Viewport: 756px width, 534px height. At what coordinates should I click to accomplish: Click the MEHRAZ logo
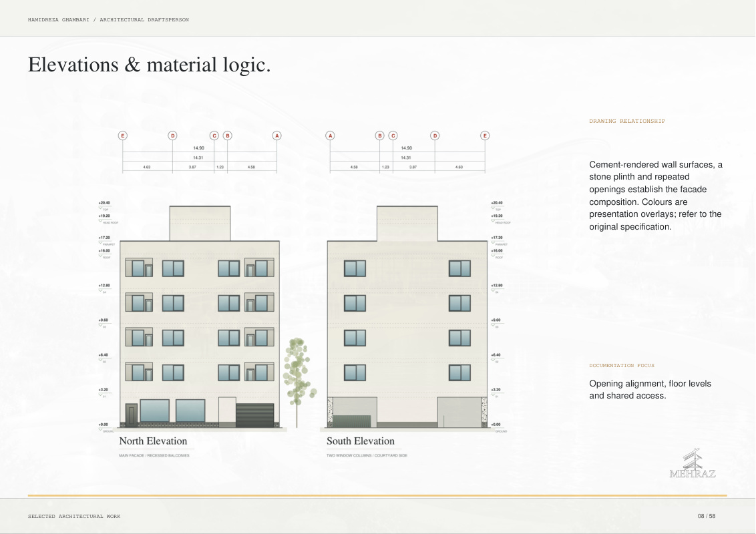tap(693, 463)
